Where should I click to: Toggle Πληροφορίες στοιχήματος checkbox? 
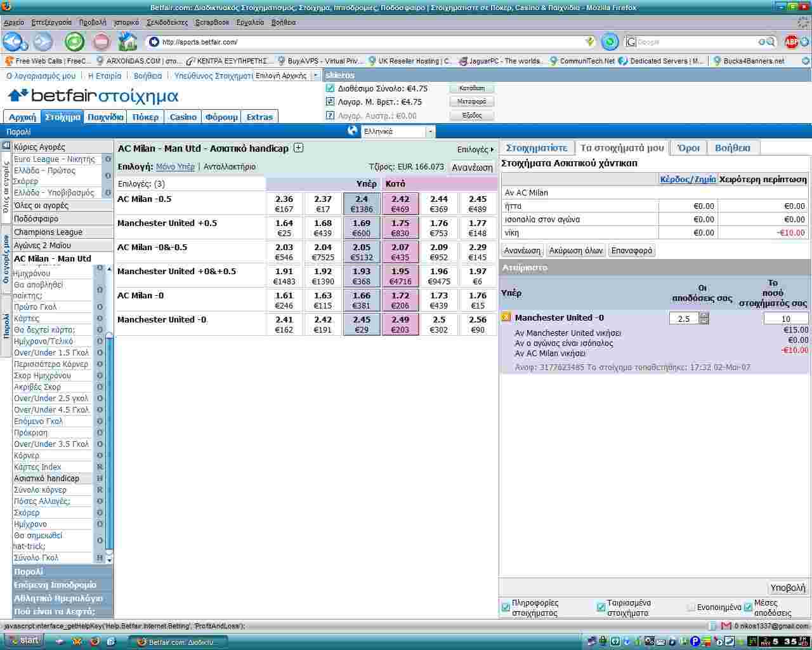pos(506,607)
